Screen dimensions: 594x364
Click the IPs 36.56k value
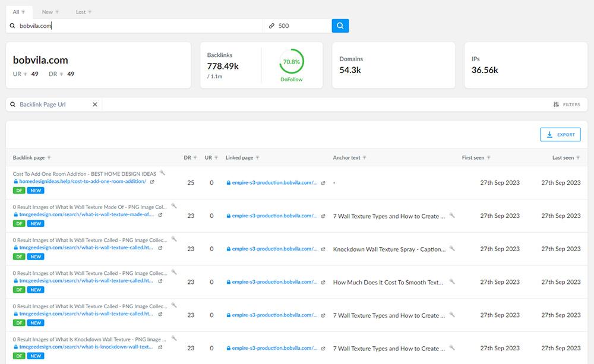[x=485, y=70]
